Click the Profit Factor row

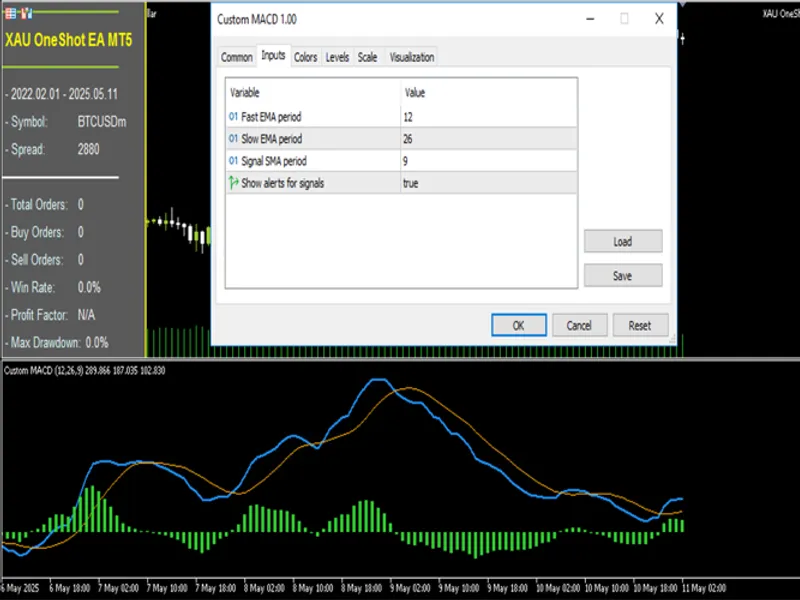point(50,315)
